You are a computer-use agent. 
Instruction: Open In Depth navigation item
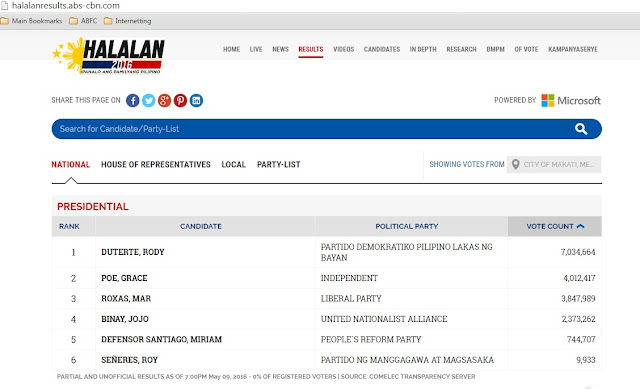point(423,49)
